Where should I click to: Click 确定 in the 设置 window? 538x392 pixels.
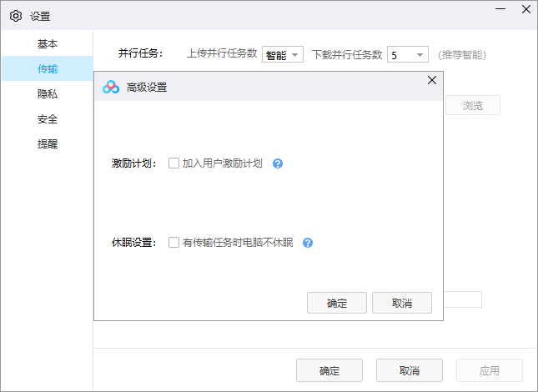click(329, 370)
